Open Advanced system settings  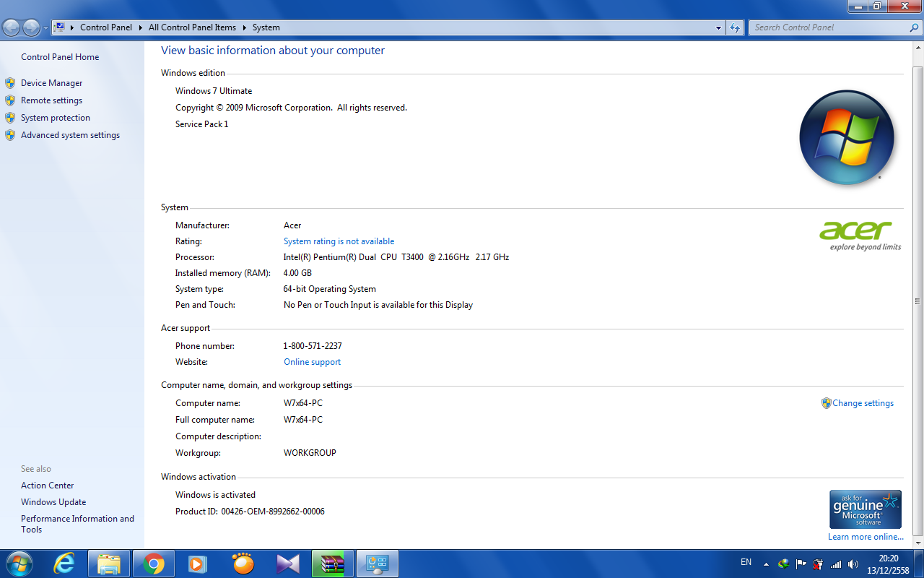pyautogui.click(x=70, y=135)
